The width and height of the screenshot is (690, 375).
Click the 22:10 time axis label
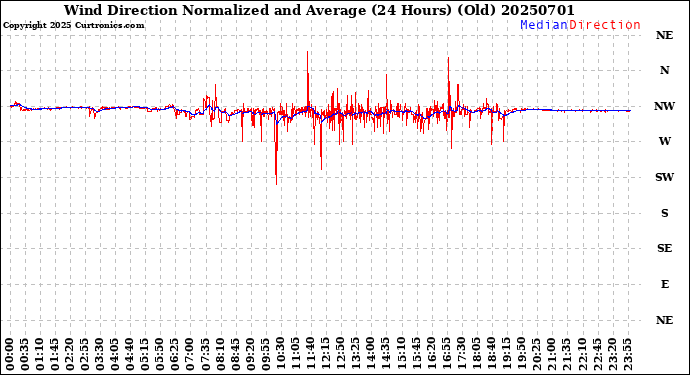582,355
